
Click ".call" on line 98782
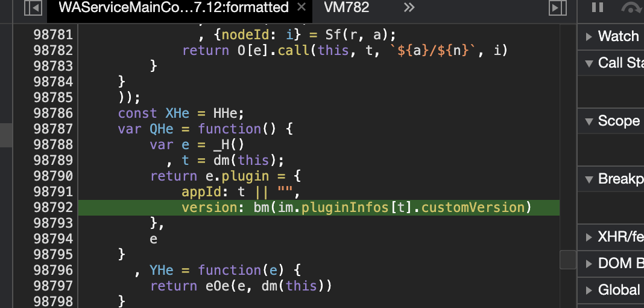[x=289, y=51]
